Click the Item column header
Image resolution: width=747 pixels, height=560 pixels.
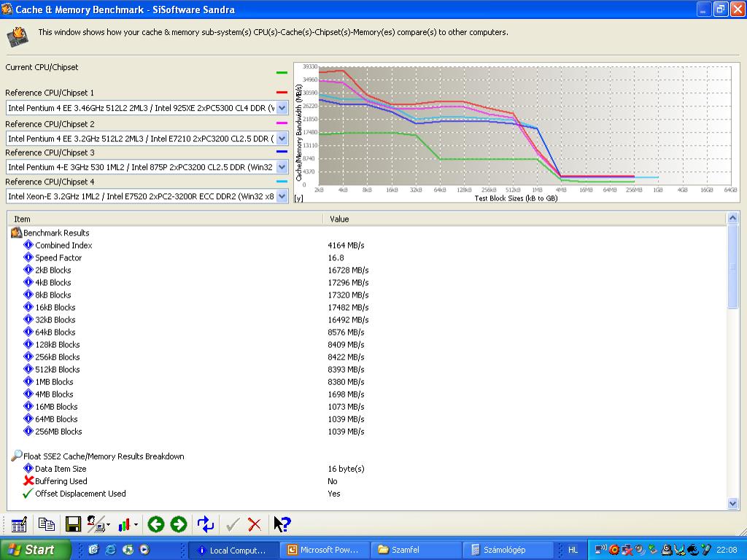164,219
